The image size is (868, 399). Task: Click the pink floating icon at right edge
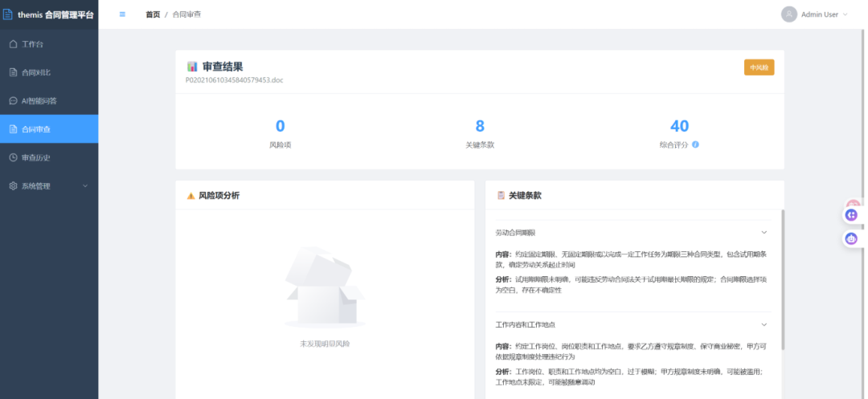[x=853, y=203]
